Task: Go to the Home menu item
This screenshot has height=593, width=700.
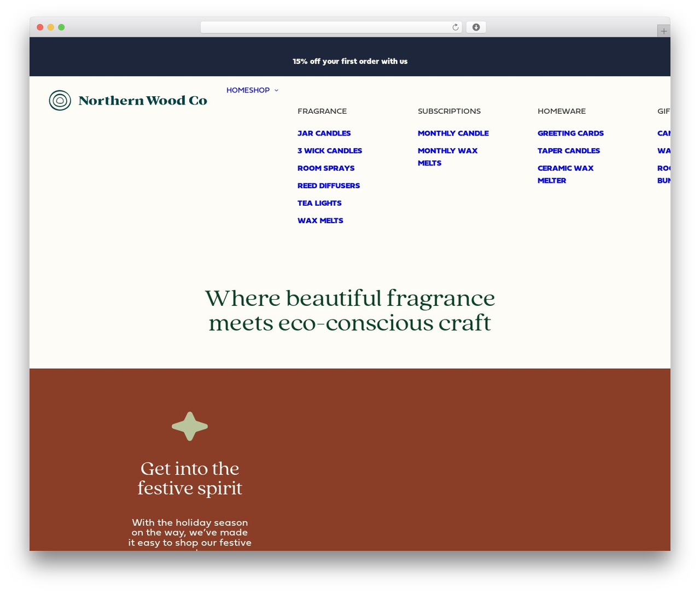Action: point(238,90)
